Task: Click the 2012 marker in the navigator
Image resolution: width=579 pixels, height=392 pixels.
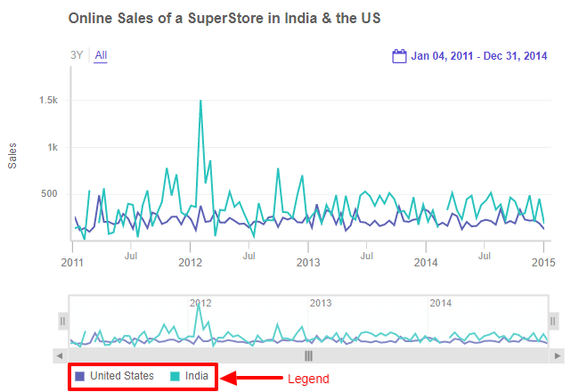Action: (200, 303)
